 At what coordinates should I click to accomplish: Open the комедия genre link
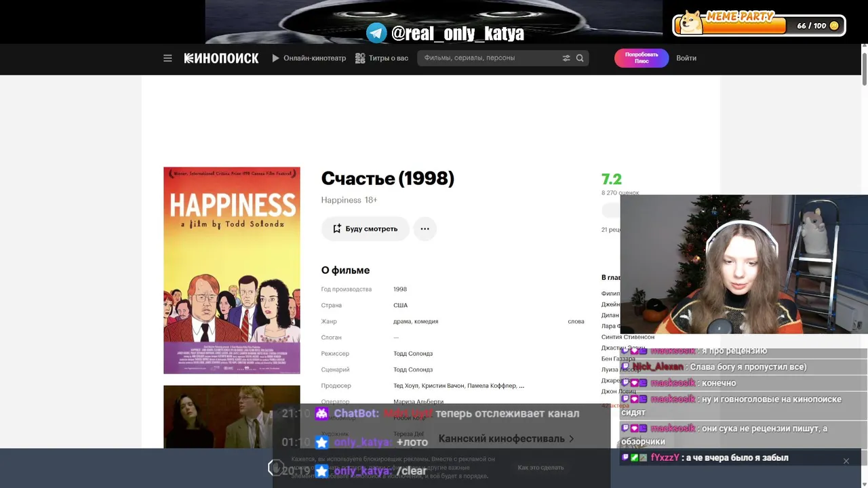(427, 322)
